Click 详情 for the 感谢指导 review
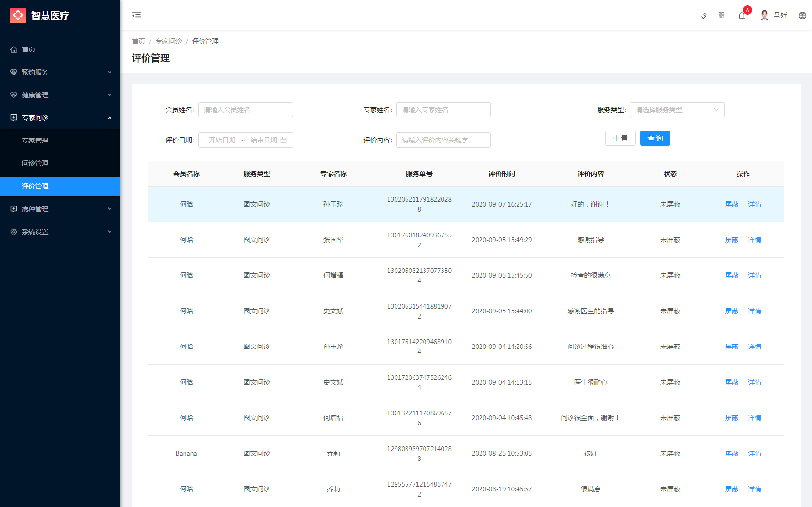The image size is (812, 507). point(755,240)
